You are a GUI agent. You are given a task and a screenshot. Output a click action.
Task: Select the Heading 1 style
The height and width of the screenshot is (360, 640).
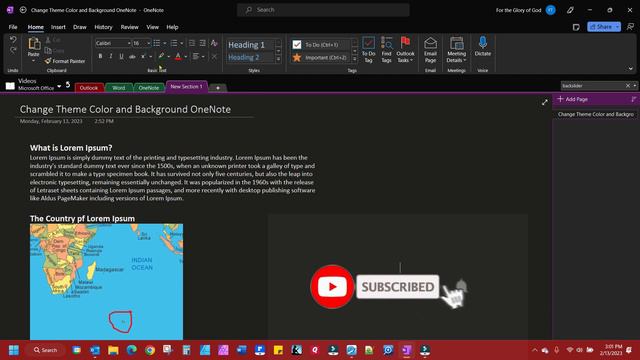point(250,44)
